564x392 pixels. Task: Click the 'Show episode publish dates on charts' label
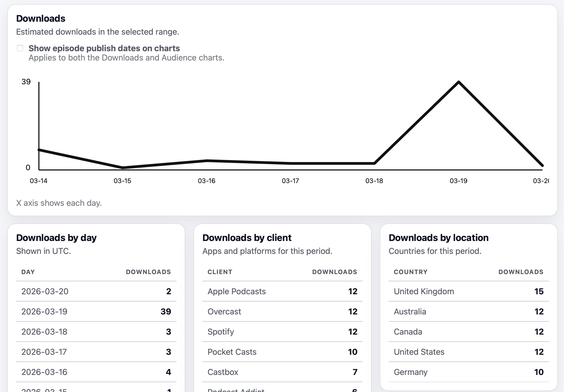pyautogui.click(x=104, y=48)
